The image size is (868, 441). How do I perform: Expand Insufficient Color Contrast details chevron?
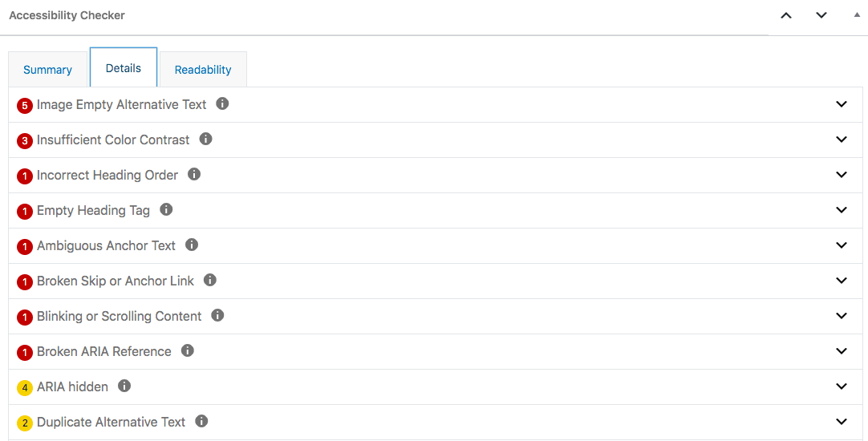(x=842, y=140)
